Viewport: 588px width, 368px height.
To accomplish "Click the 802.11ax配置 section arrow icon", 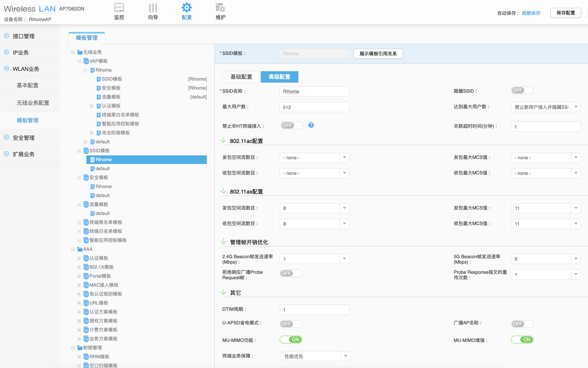I will pyautogui.click(x=224, y=191).
